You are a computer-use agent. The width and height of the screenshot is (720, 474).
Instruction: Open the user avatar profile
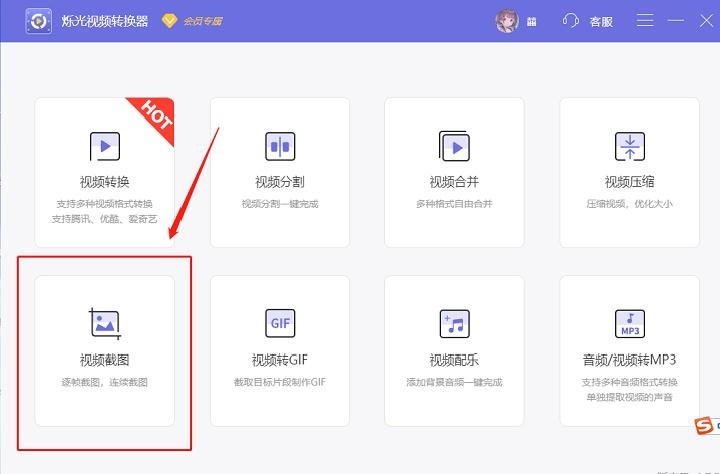[507, 21]
